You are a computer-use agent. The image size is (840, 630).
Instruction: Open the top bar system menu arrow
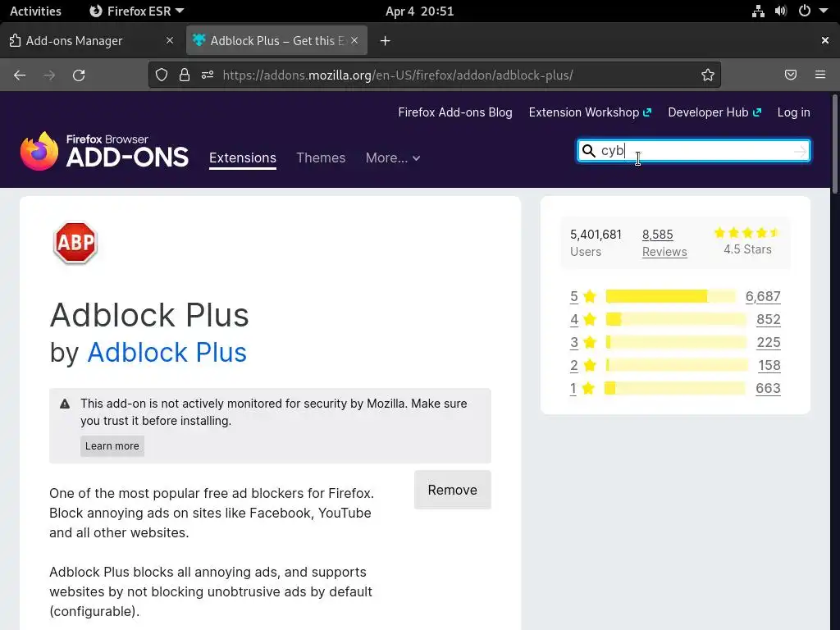click(x=824, y=11)
